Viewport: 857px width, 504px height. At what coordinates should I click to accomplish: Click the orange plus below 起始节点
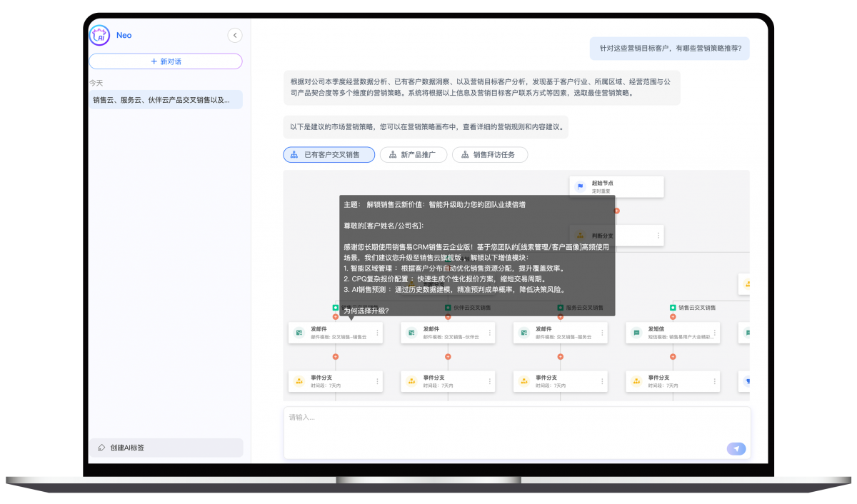click(616, 211)
